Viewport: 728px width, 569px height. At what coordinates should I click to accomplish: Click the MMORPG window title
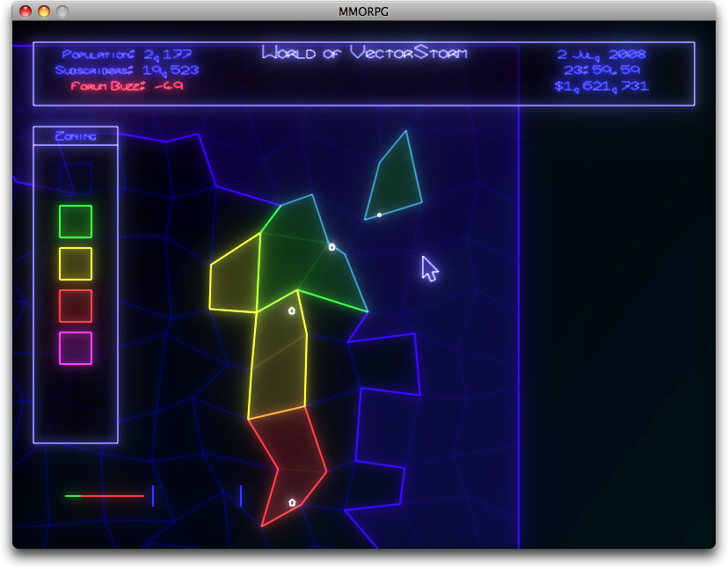[x=363, y=11]
